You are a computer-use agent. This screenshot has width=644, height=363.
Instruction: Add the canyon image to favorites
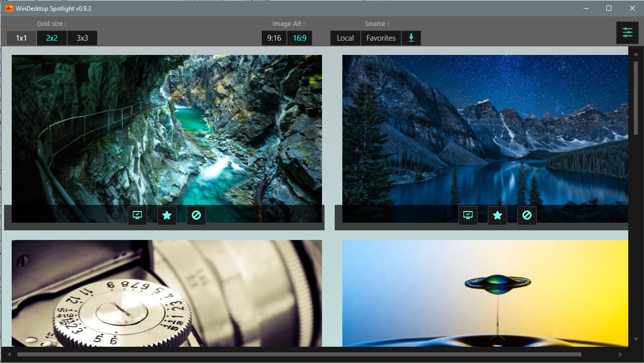(167, 215)
